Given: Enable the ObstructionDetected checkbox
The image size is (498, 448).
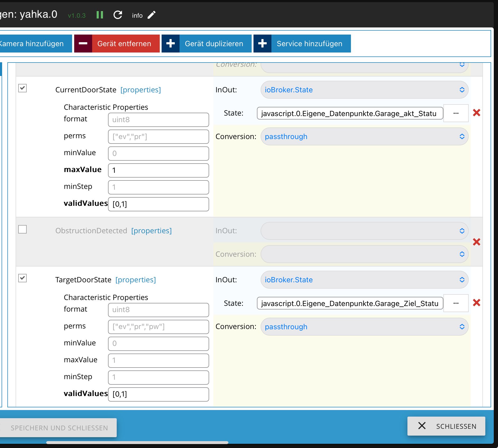Looking at the screenshot, I should pos(22,229).
